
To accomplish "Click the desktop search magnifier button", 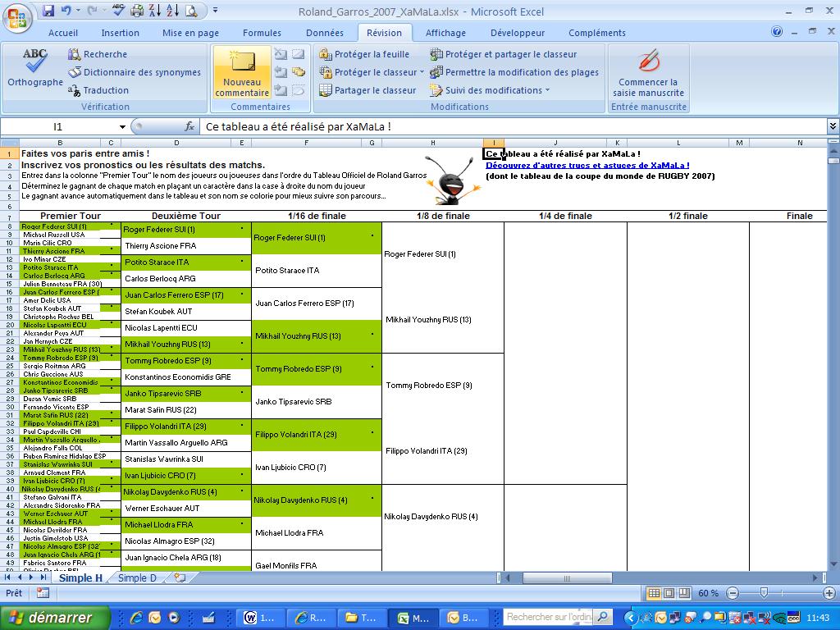I will tap(601, 617).
